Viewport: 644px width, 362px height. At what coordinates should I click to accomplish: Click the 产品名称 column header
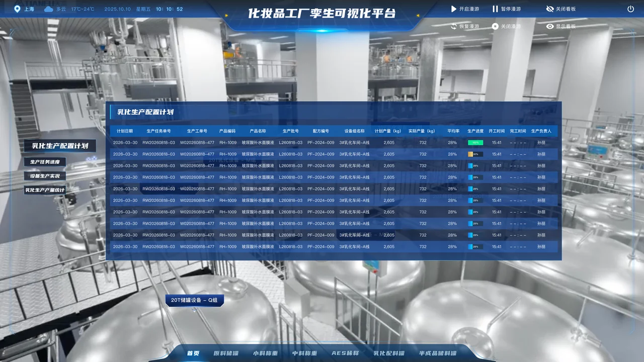(258, 131)
